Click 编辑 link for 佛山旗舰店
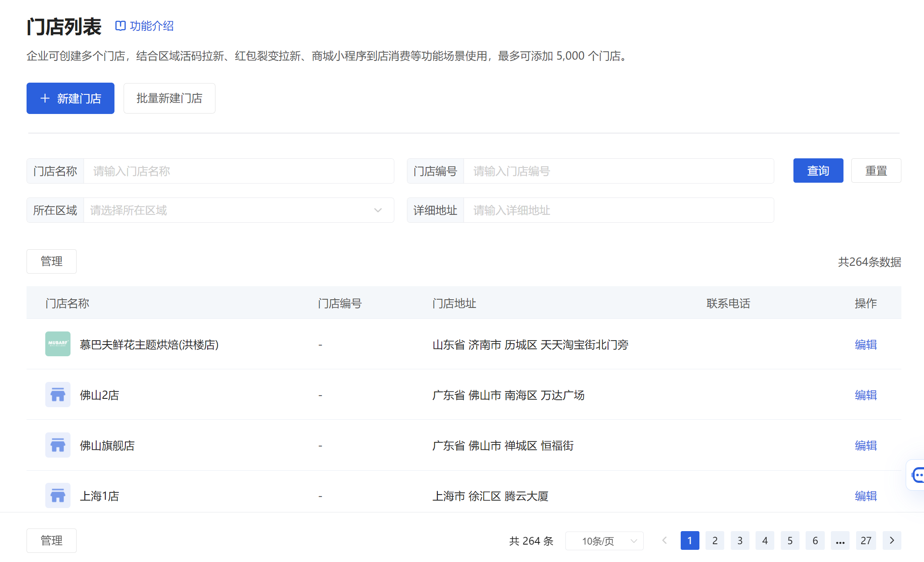924x562 pixels. 865,445
